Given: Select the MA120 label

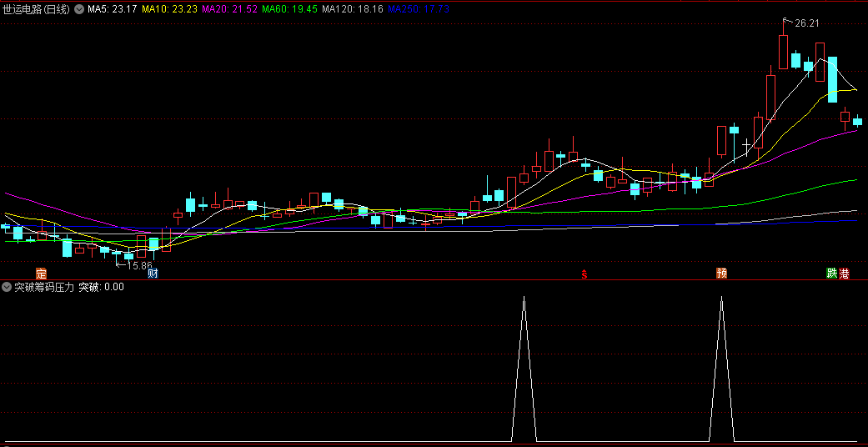Looking at the screenshot, I should click(352, 8).
